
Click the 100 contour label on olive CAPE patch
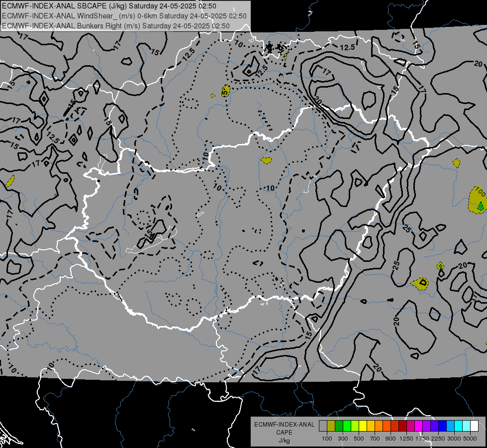481,192
